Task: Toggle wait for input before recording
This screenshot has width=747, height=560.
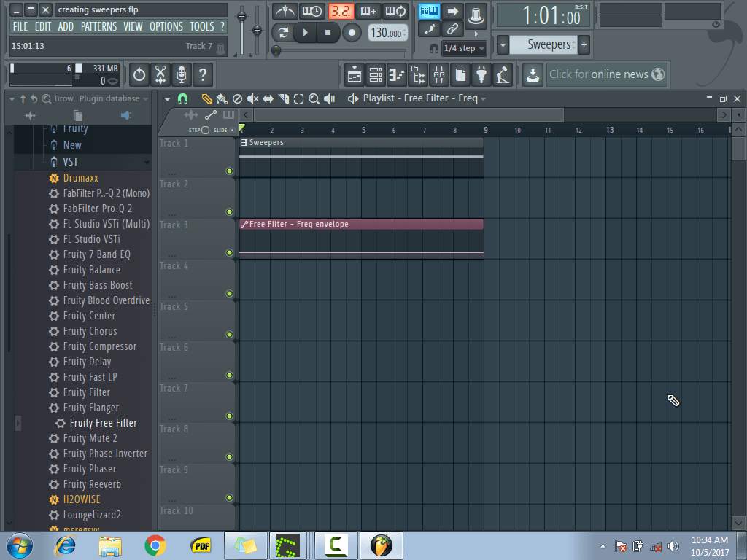Action: tap(312, 11)
